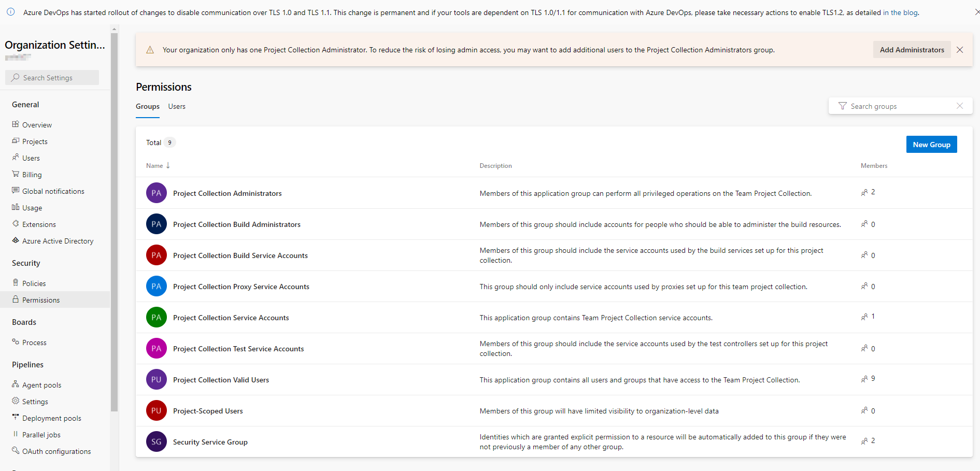Click the Project-Scoped Users avatar
Image resolution: width=980 pixels, height=471 pixels.
pos(157,410)
